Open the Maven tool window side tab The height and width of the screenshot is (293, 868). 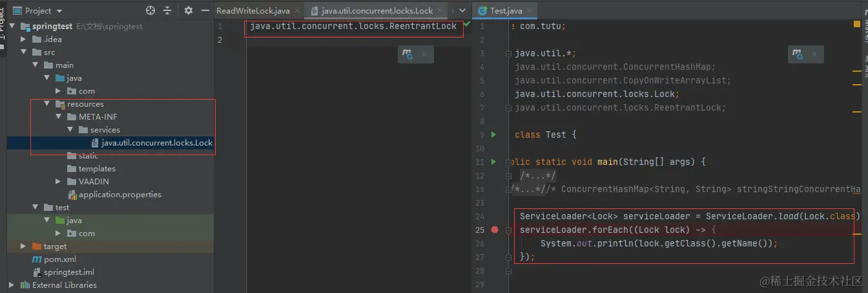point(865,26)
